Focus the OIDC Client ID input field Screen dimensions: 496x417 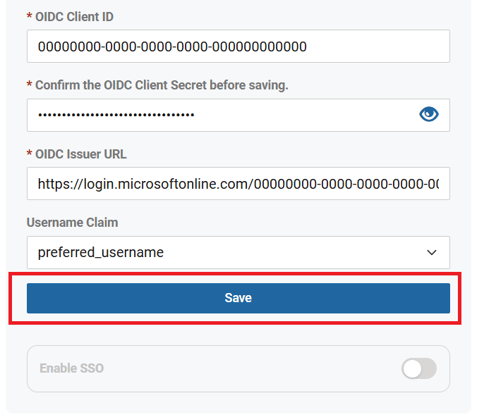pos(238,46)
